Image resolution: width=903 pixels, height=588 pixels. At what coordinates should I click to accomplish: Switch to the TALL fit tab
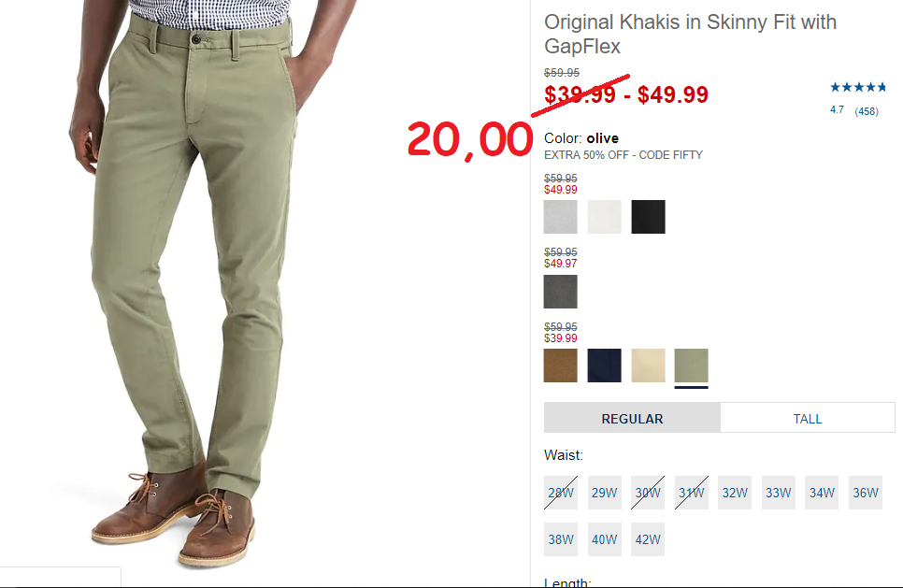point(808,418)
